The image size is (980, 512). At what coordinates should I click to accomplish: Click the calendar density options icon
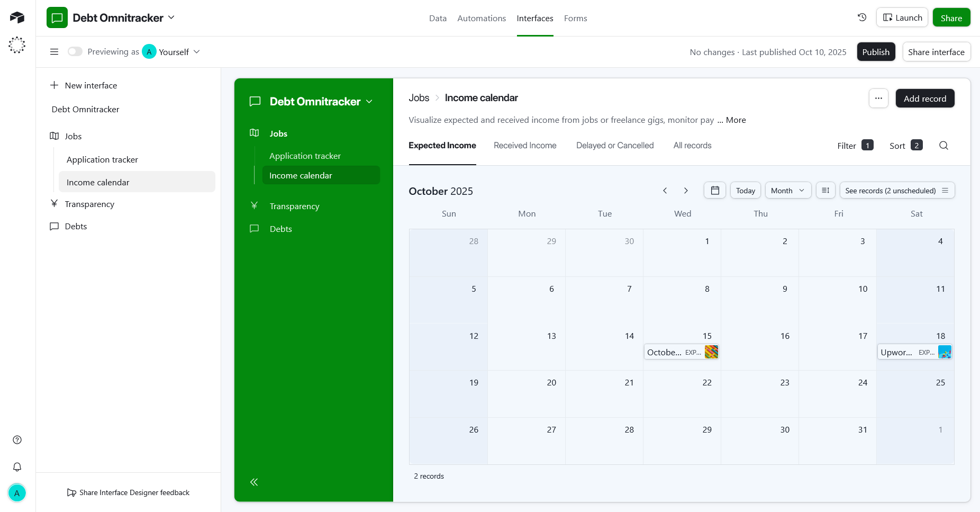pyautogui.click(x=825, y=191)
